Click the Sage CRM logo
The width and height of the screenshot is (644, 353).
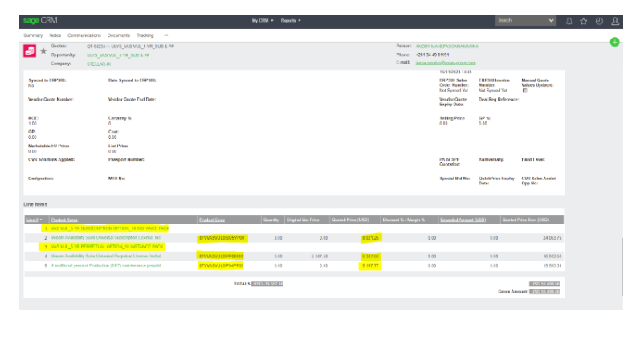pos(40,20)
